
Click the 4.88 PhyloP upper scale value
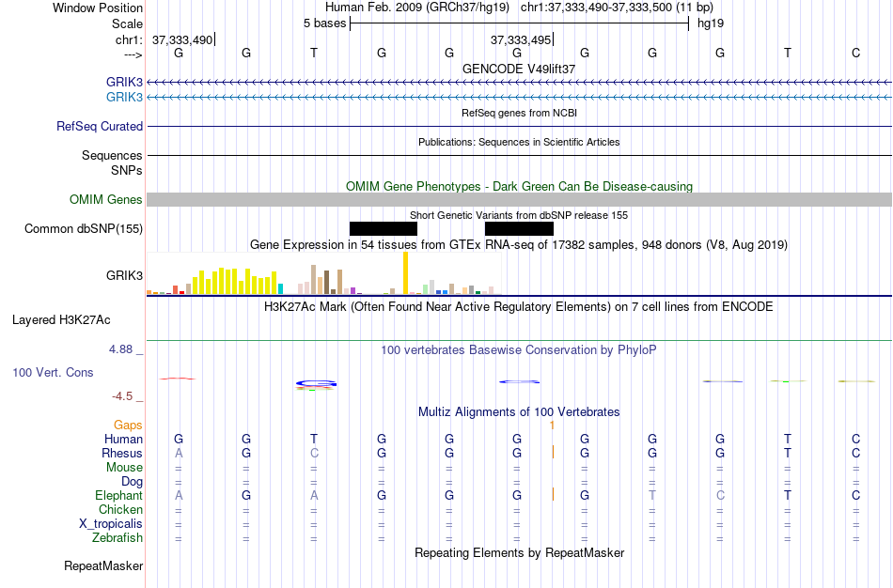click(120, 348)
